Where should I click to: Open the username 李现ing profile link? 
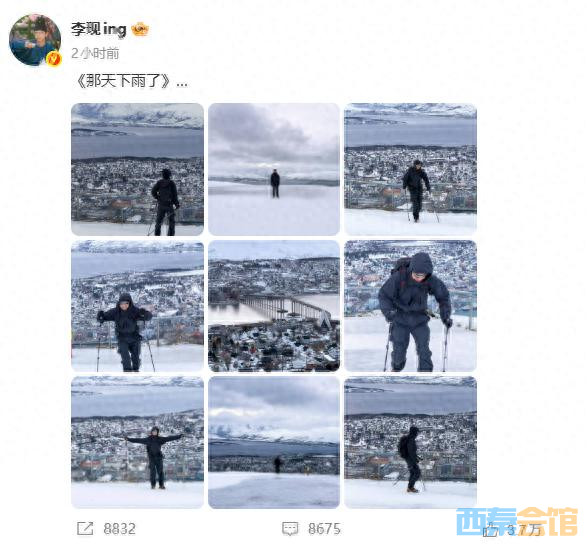coord(99,30)
